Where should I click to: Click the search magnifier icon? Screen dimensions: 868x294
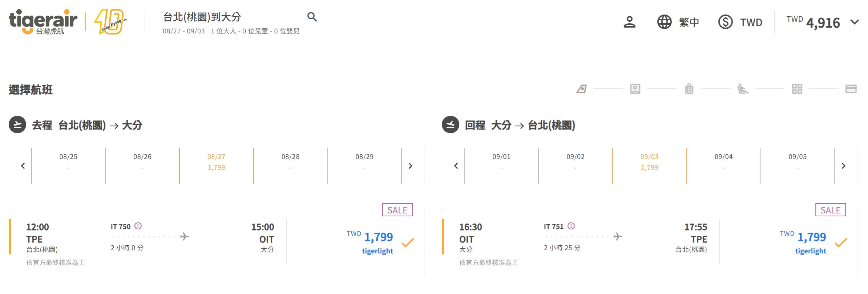pos(312,17)
